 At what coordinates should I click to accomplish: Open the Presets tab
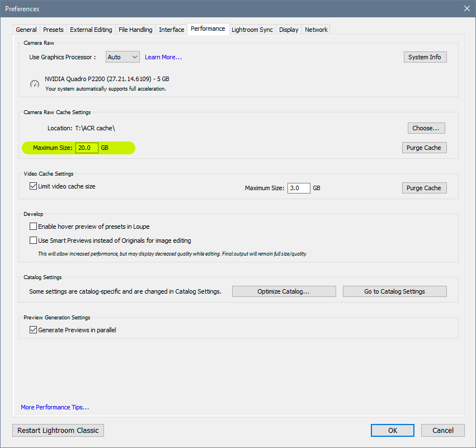point(53,29)
